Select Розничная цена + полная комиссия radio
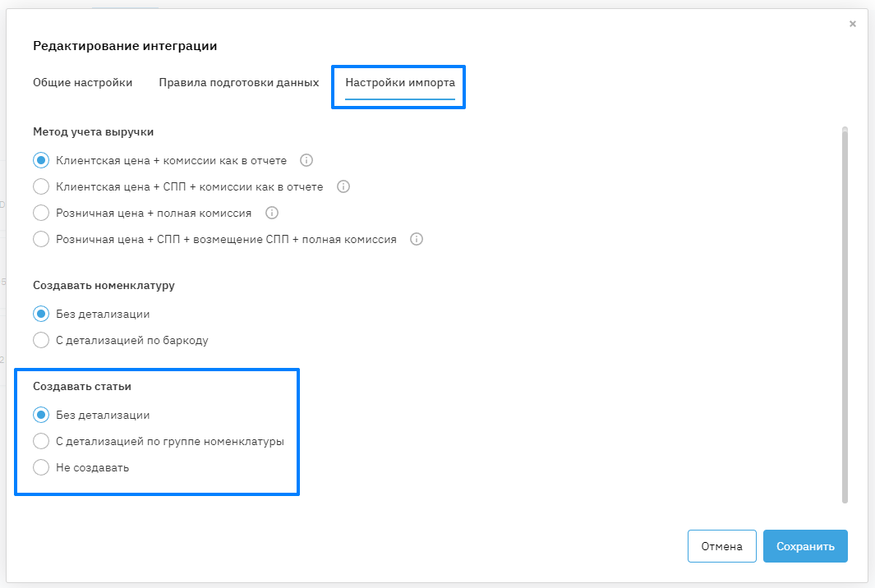875x588 pixels. point(41,213)
